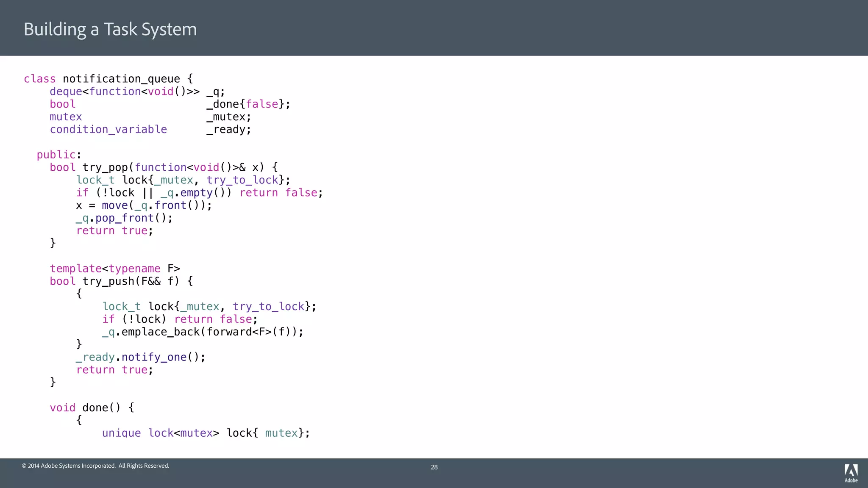Click the _ready member variable declaration
Image resolution: width=868 pixels, height=488 pixels.
(228, 130)
